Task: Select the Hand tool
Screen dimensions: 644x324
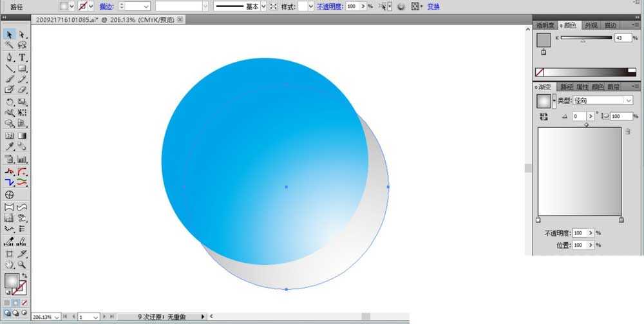Action: click(10, 265)
